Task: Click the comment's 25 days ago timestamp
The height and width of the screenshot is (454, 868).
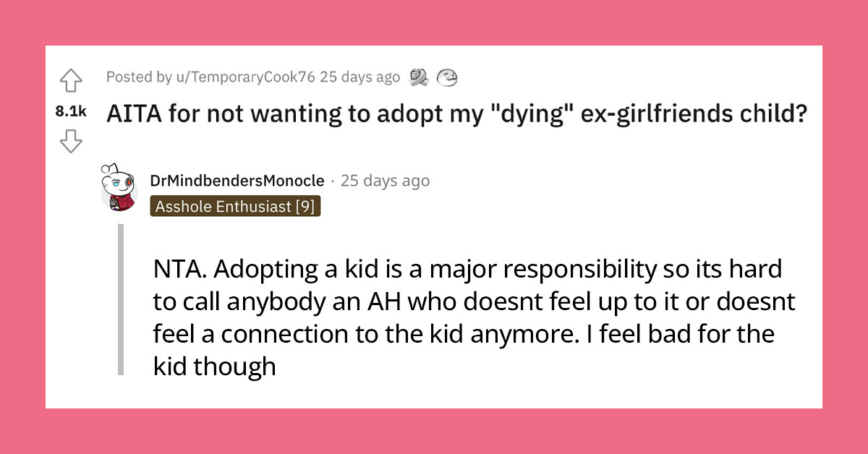Action: click(x=386, y=181)
